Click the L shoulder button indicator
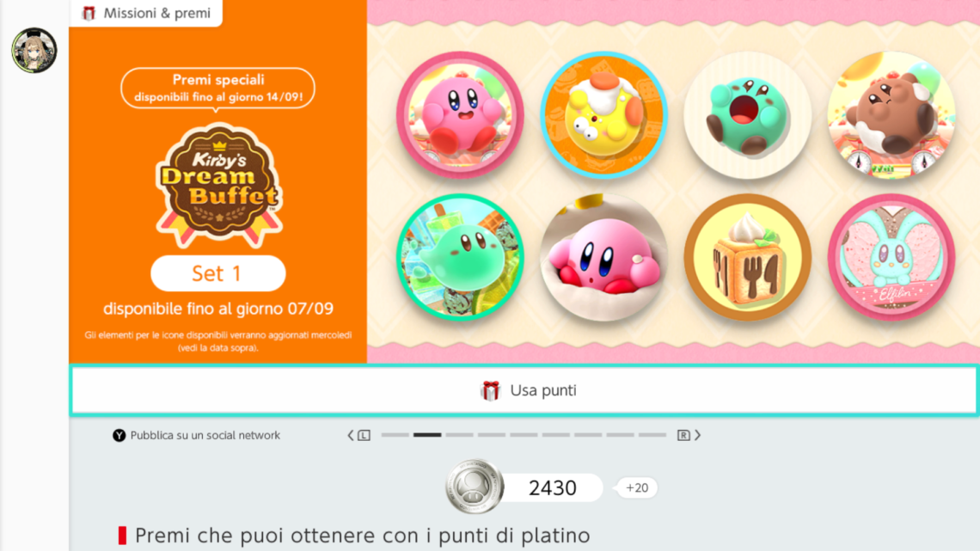This screenshot has width=980, height=551. click(x=364, y=436)
